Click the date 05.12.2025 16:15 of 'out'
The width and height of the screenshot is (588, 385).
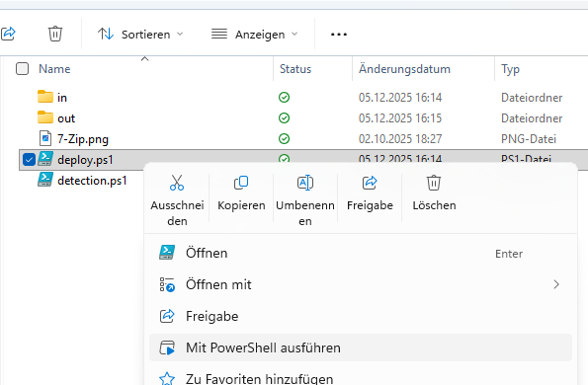[400, 118]
